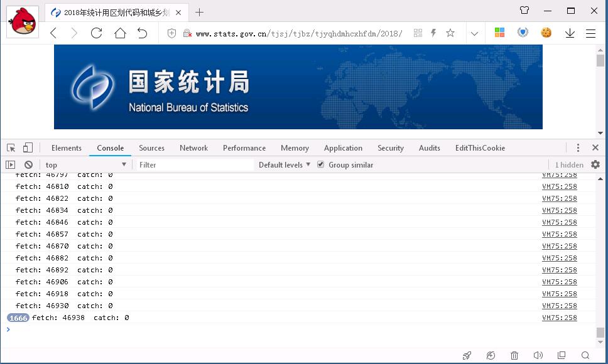Open VM75:258 link on fetch: 46938 row
This screenshot has height=364, width=608.
[x=560, y=318]
